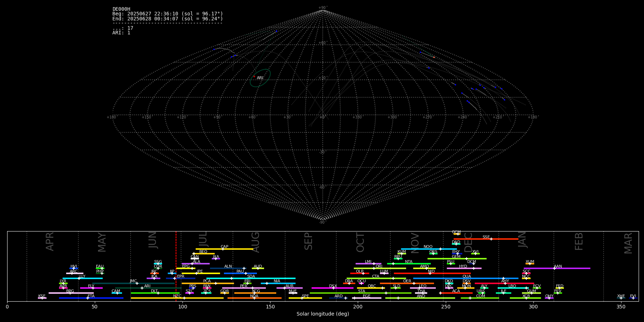Viewport: 644px width, 322px height.
Task: Click the cyan SDA shower activity bar
Action: point(251,278)
